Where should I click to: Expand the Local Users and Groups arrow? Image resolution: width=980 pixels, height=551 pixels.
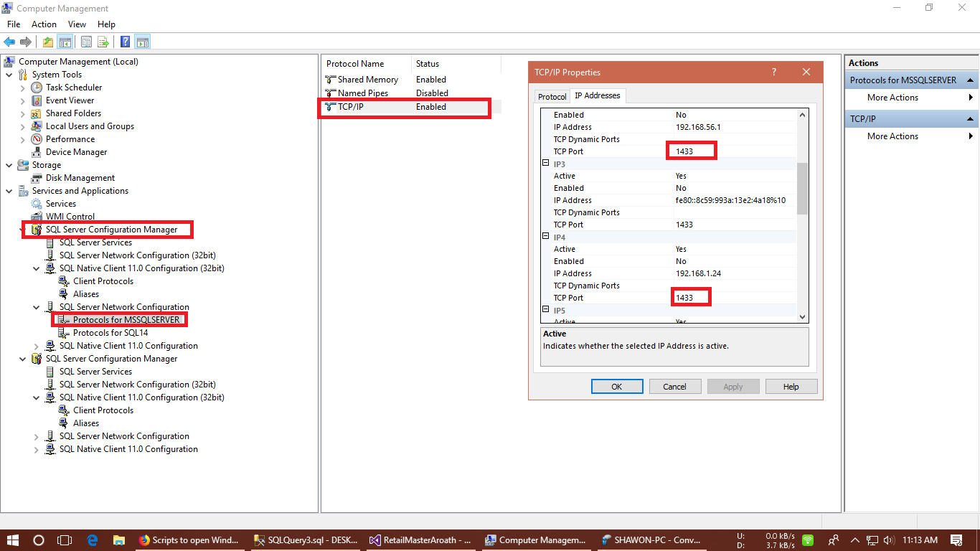[x=23, y=126]
